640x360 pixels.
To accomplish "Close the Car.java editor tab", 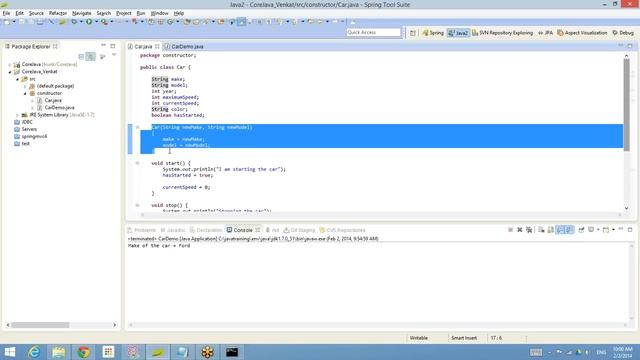I will click(x=157, y=47).
